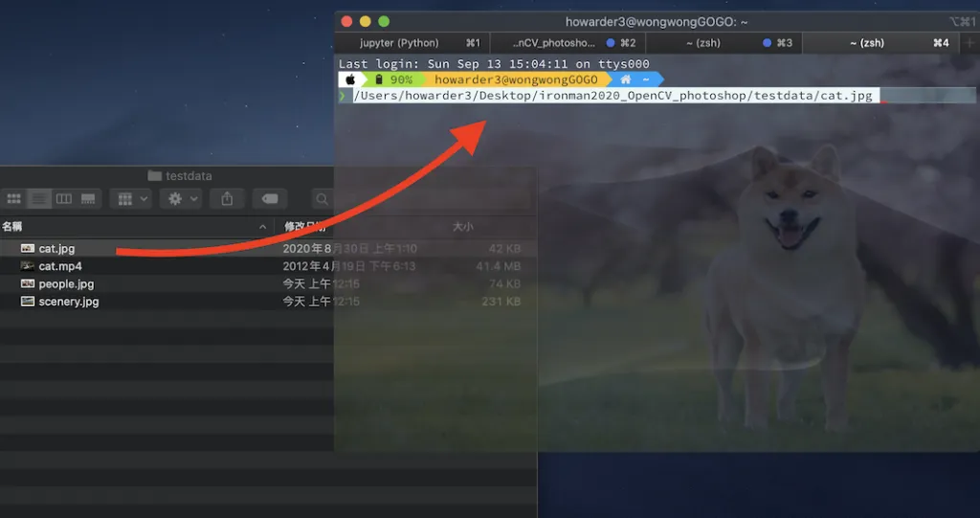This screenshot has height=518, width=980.
Task: Click the Apple logo prompt segment
Action: (350, 79)
